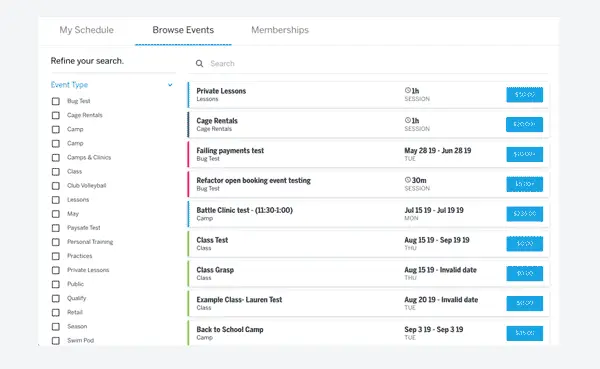Click the Sep 3 19 - Sep 3 19 date

434,330
